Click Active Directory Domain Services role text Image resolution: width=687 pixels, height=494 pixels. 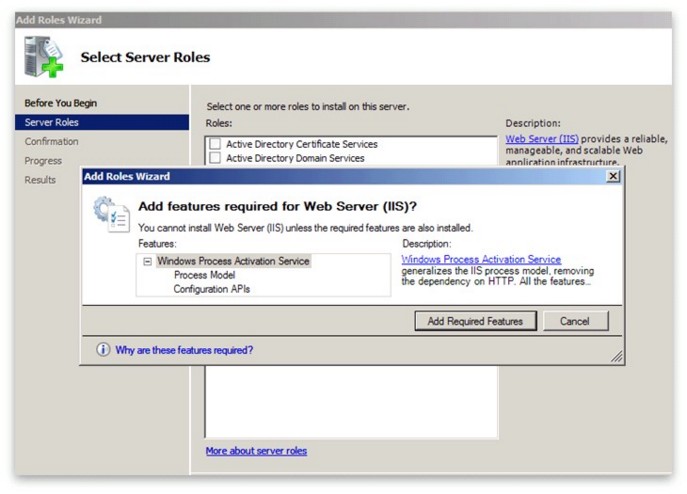295,158
